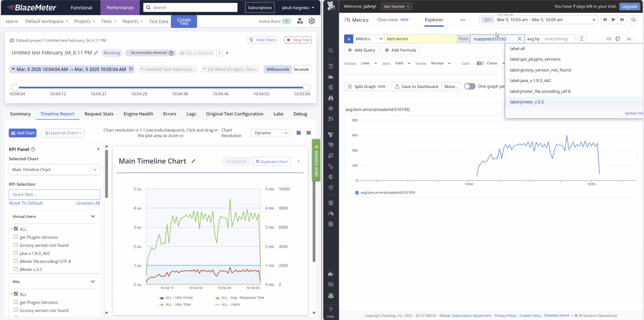Open BlazeMeter settings gear icon
This screenshot has height=320, width=644.
[312, 21]
